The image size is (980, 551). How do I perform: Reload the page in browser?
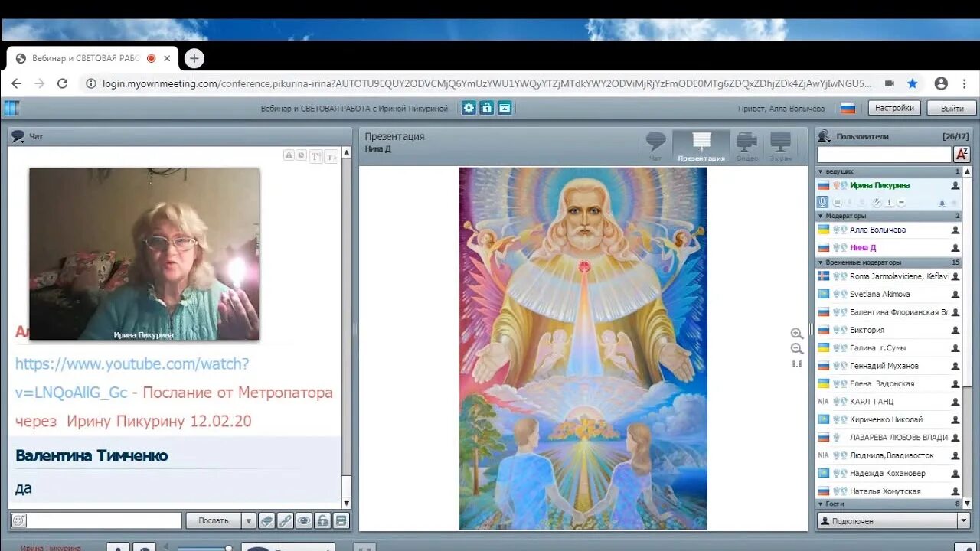tap(63, 83)
